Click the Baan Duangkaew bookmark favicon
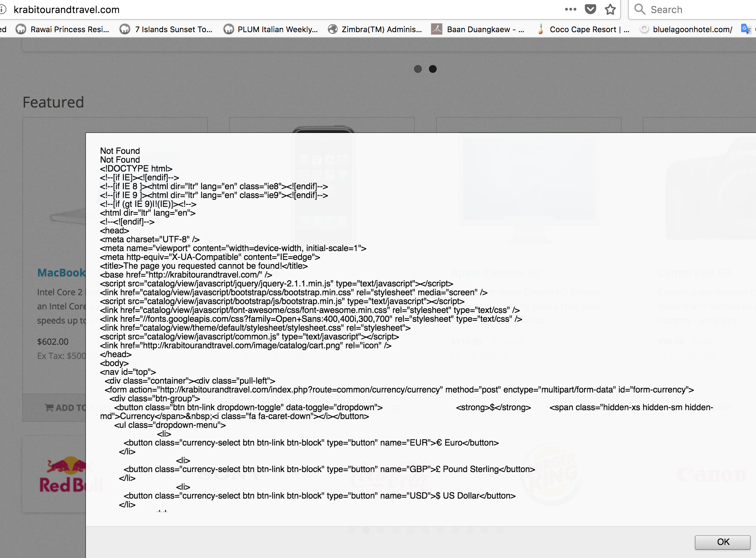The height and width of the screenshot is (558, 756). 437,29
